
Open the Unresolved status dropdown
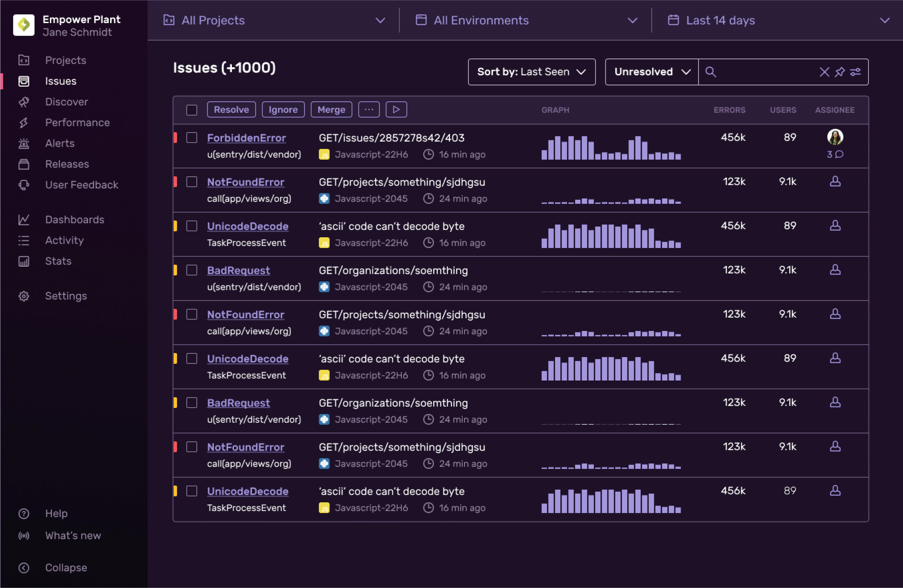[x=652, y=72]
